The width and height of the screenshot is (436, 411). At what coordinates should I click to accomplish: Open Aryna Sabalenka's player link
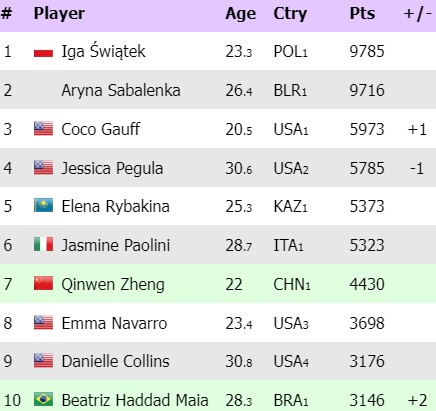[121, 90]
